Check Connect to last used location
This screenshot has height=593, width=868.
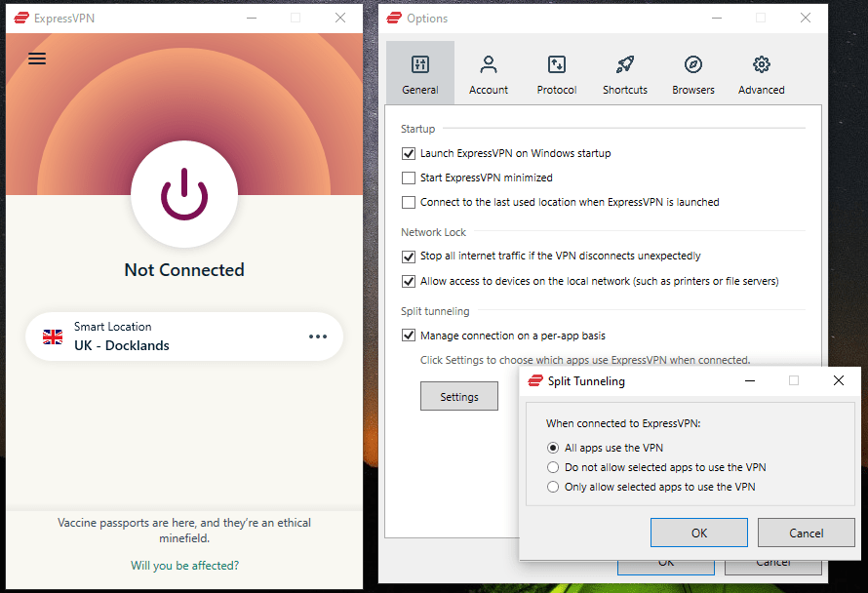point(409,202)
